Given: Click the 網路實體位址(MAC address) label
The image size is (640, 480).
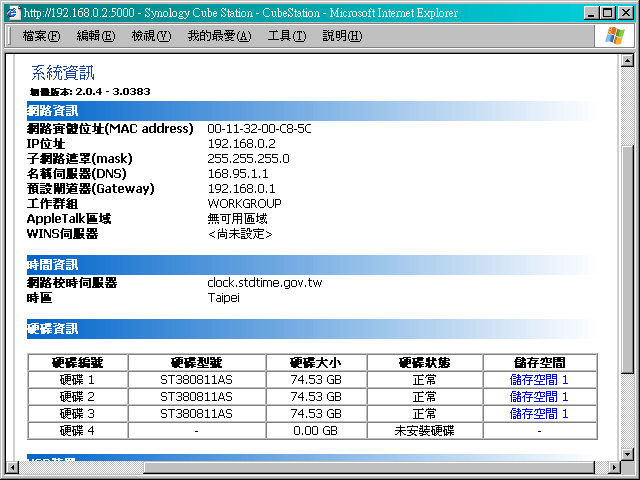Looking at the screenshot, I should coord(110,129).
